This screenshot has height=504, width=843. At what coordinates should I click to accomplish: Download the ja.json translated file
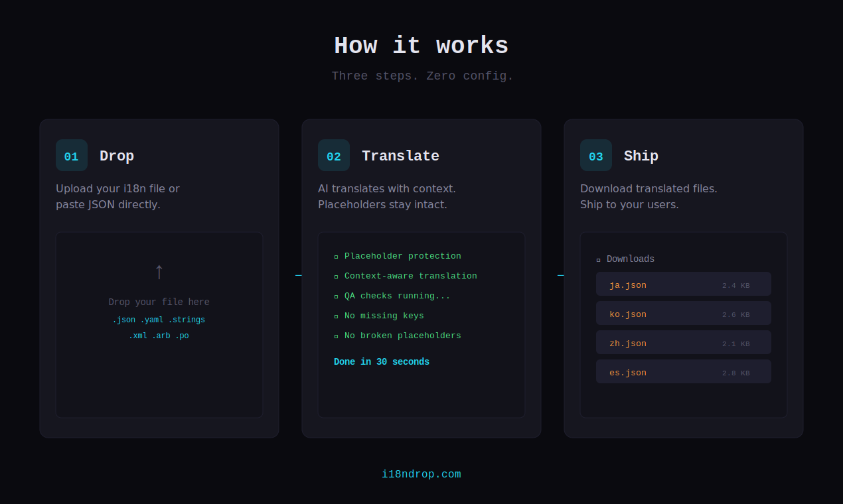(x=683, y=284)
